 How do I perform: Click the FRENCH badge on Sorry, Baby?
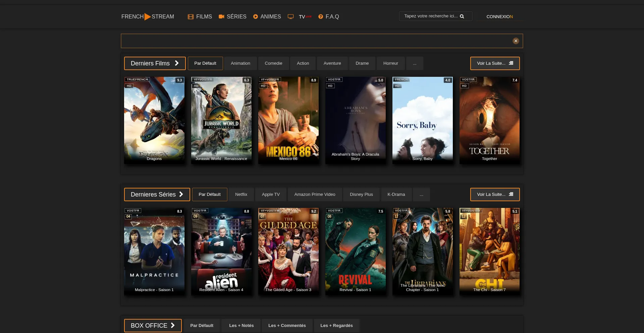click(401, 79)
